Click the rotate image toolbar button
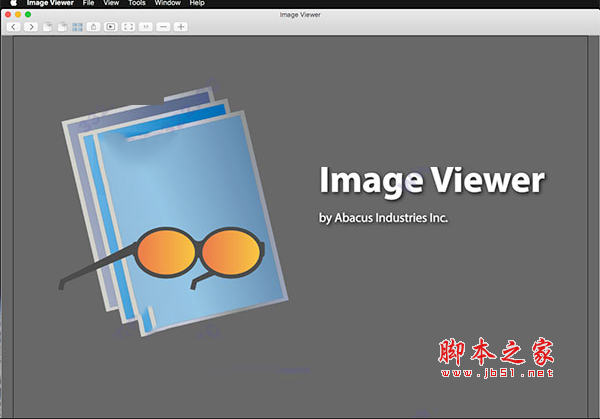The width and height of the screenshot is (600, 419). click(x=93, y=27)
